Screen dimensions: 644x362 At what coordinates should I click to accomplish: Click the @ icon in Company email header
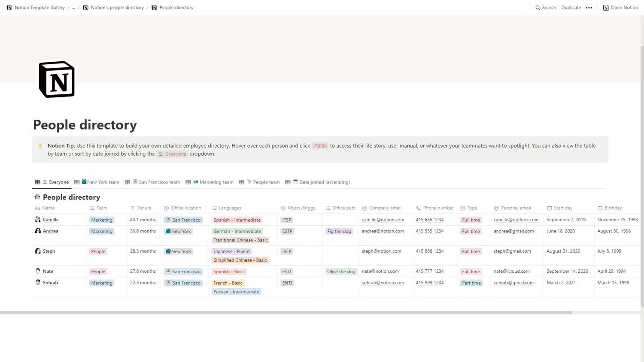coord(365,208)
